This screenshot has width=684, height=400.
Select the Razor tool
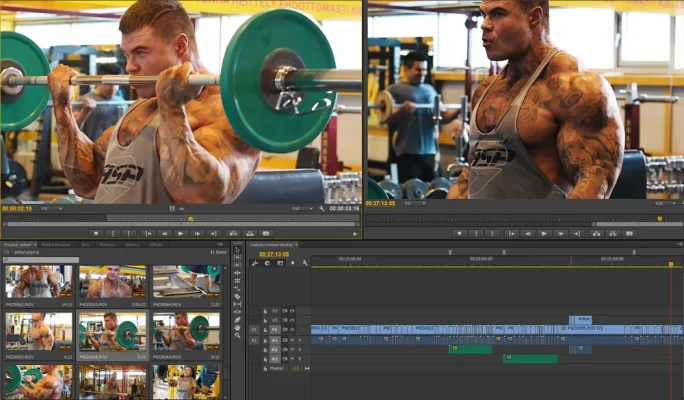tap(237, 297)
